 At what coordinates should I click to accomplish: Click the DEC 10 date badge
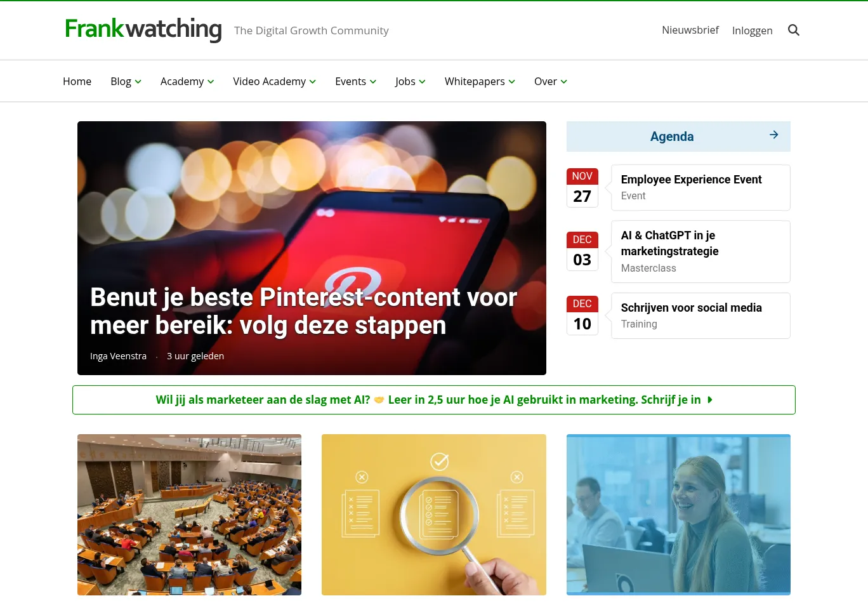coord(582,315)
